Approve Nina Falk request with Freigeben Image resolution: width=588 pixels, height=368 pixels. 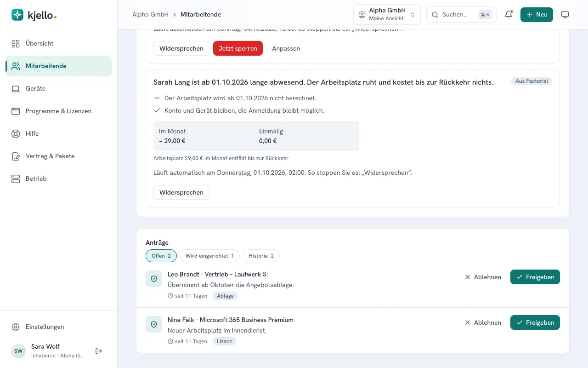(535, 322)
